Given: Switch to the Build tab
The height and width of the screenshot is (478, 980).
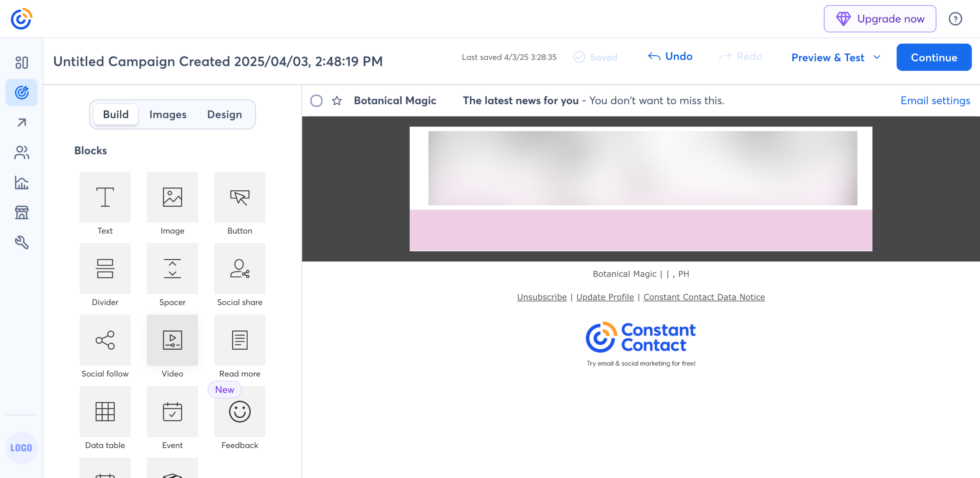Looking at the screenshot, I should tap(116, 115).
